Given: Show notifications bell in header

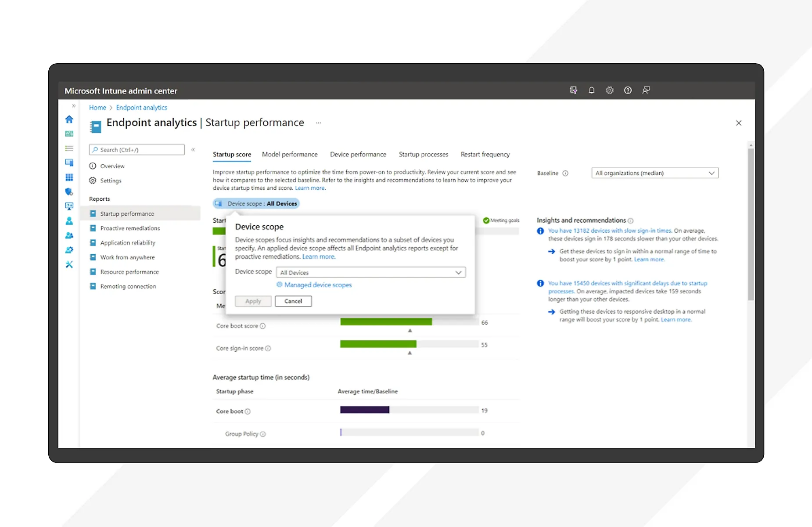Looking at the screenshot, I should 592,90.
